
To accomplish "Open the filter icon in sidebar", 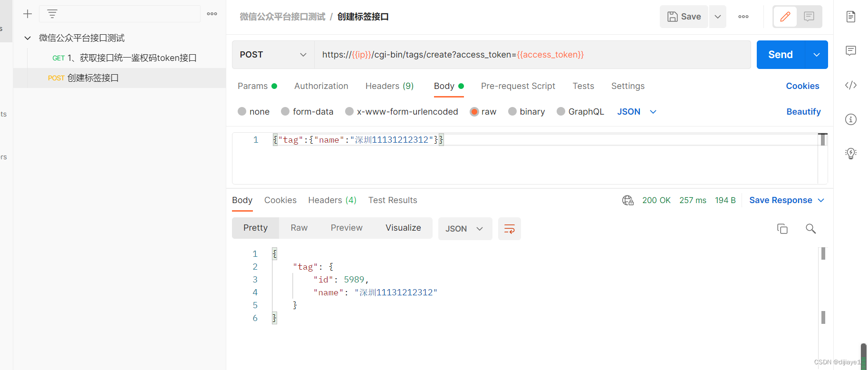I will 52,14.
